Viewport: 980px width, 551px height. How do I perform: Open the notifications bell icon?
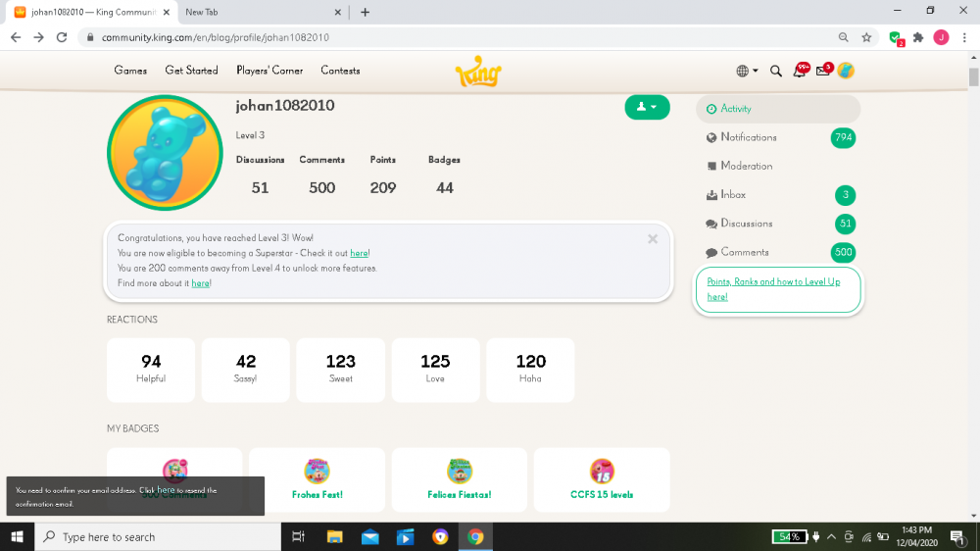800,71
